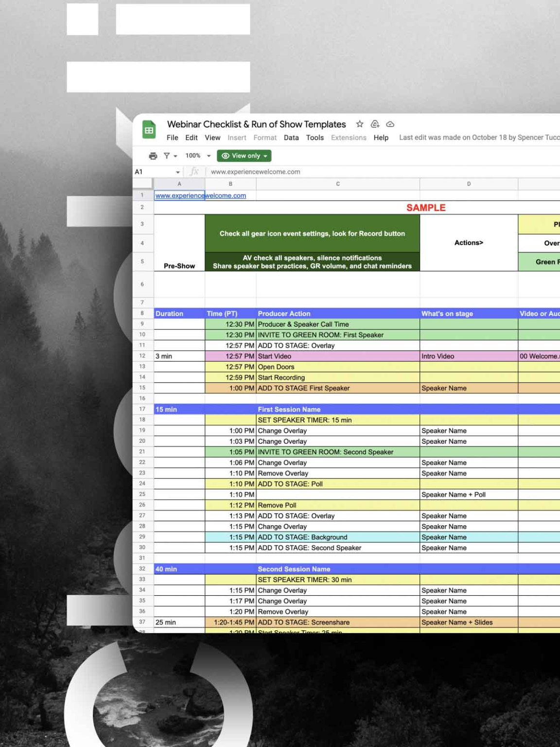Screen dimensions: 560x747
Task: Select row 17 by its row number header
Action: [142, 409]
